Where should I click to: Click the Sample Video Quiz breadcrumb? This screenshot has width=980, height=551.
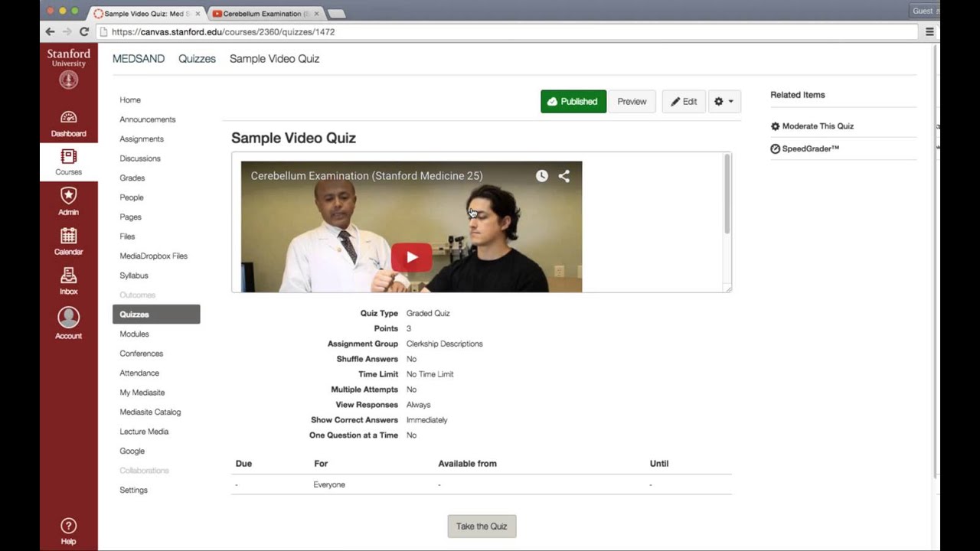[275, 59]
